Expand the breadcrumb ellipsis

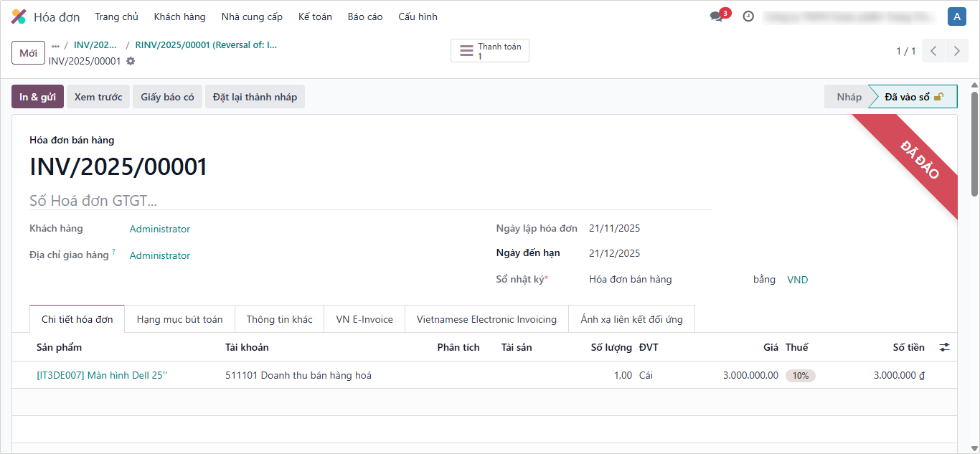55,45
